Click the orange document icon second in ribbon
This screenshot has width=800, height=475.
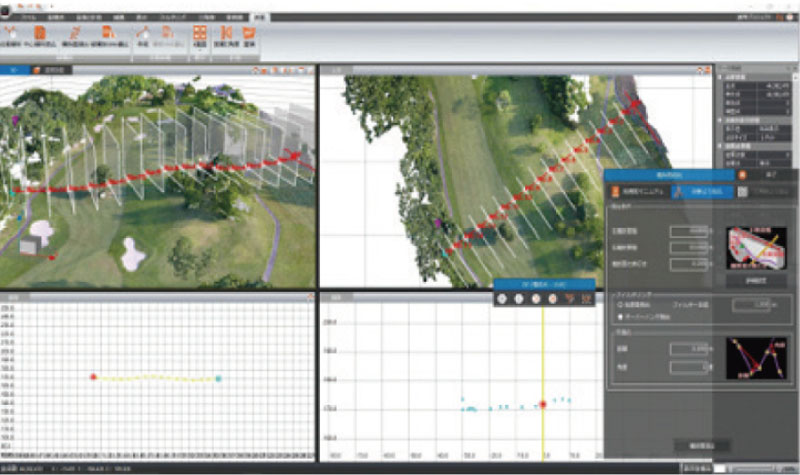click(40, 33)
